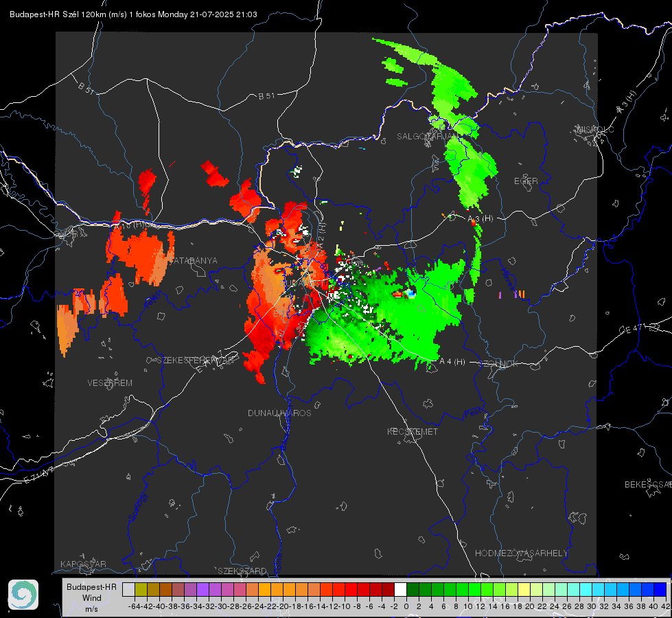Click the upper-left 'B 51' road label
Viewport: 672px width, 618px height.
pyautogui.click(x=86, y=89)
